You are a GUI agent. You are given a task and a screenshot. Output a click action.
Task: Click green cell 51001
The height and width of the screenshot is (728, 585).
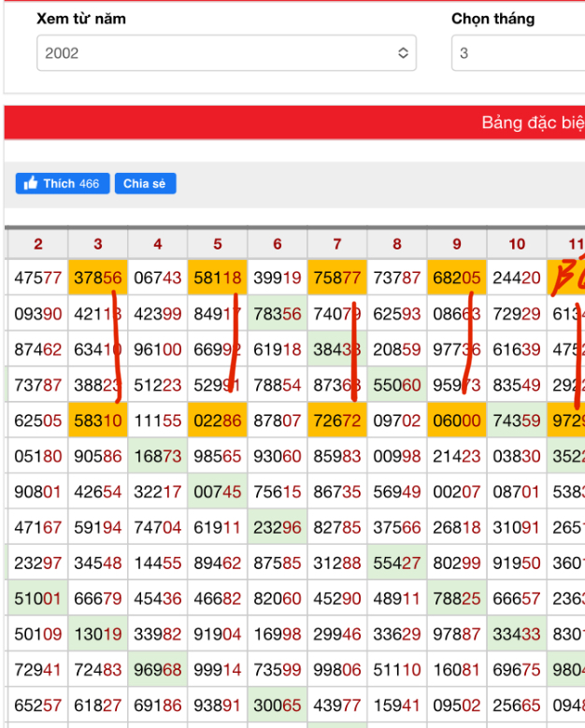[37, 598]
